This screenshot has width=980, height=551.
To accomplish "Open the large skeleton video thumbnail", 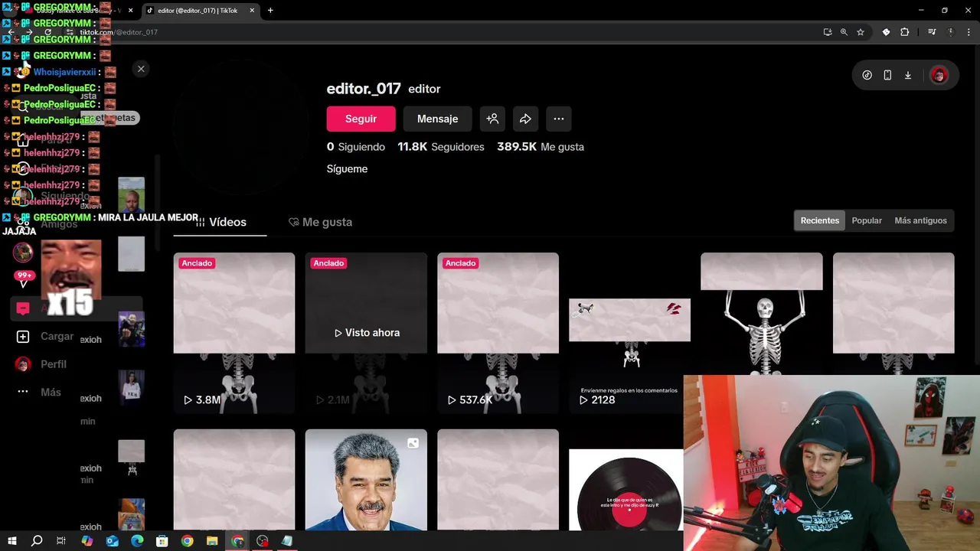I will tap(761, 314).
